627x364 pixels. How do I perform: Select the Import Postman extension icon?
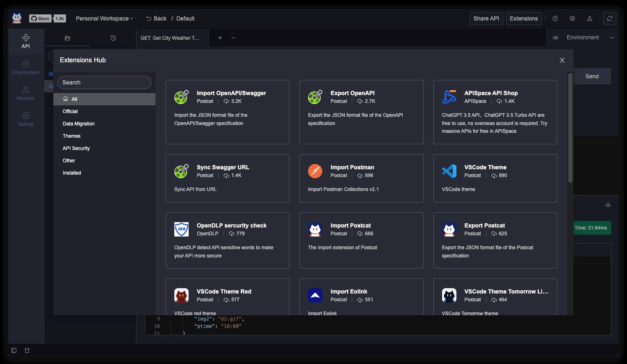(315, 171)
